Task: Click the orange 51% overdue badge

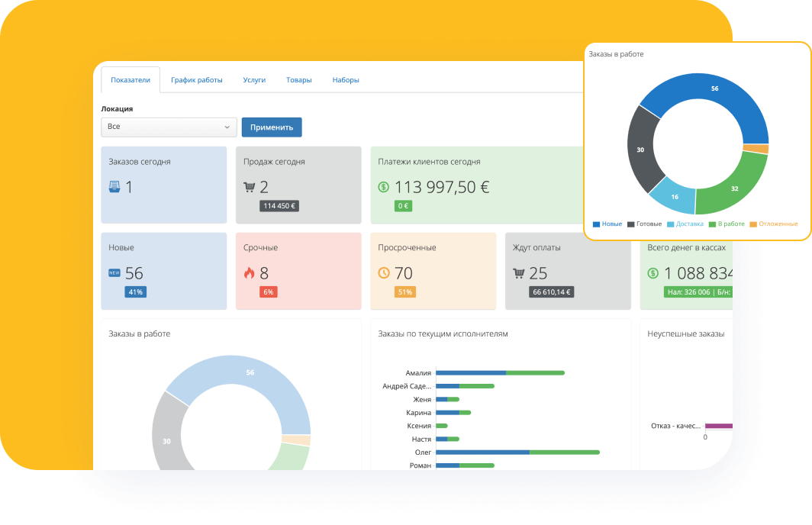Action: (404, 291)
